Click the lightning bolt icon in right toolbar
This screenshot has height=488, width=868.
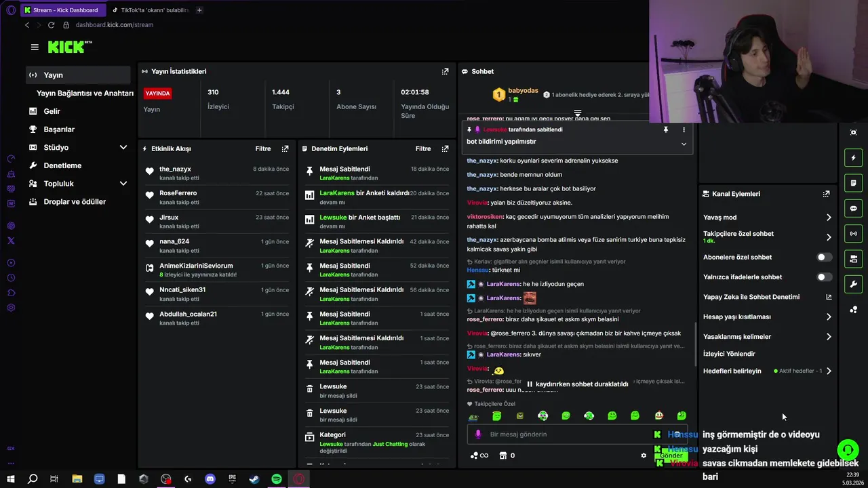tap(853, 158)
